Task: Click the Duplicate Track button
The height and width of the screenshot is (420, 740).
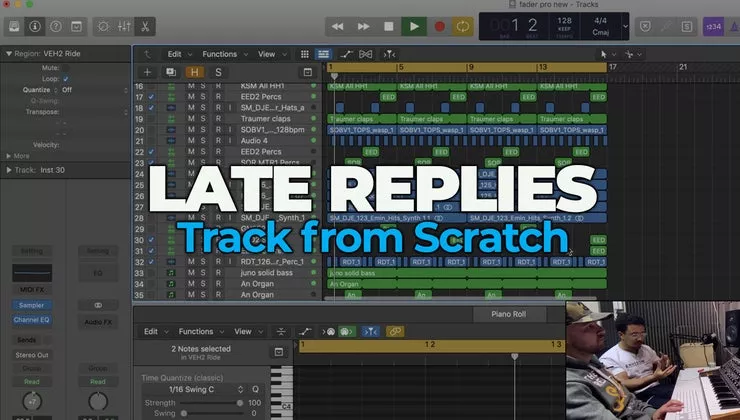Action: pos(171,72)
